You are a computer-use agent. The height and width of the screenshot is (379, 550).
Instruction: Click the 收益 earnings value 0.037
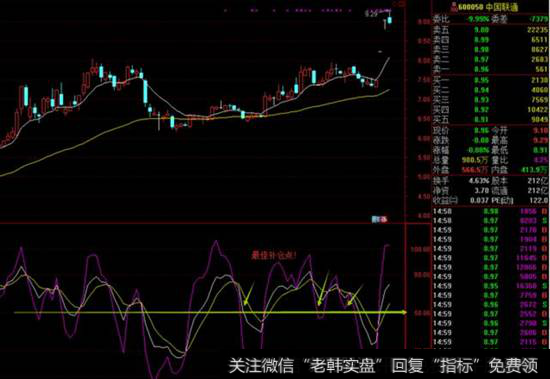point(479,200)
